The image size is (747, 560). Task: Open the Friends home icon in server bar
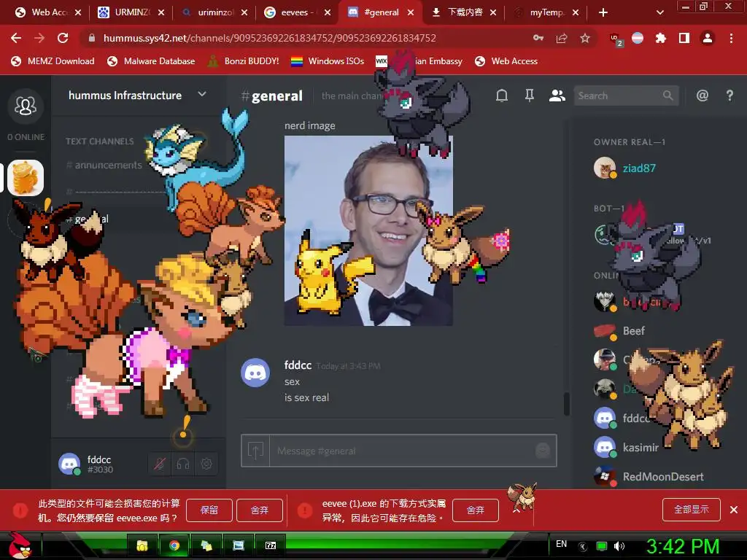(x=26, y=106)
